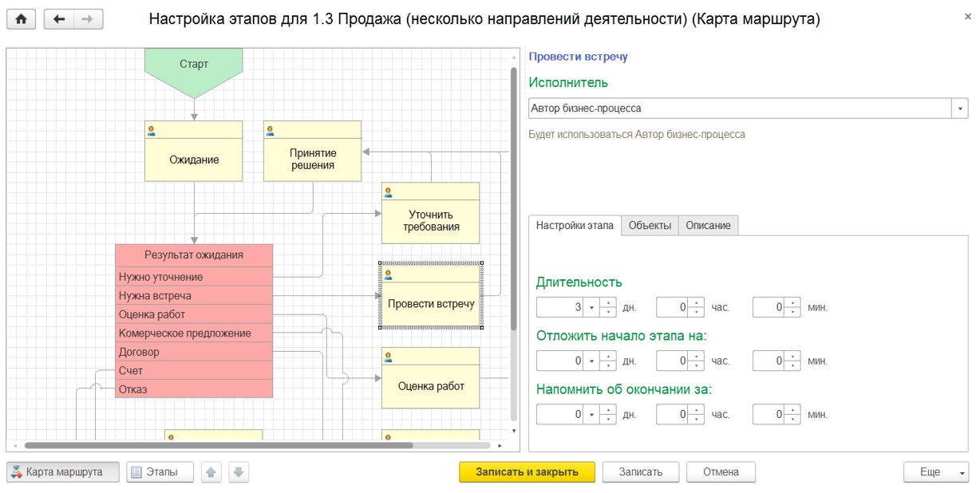This screenshot has height=493, width=980.
Task: Click the Home icon button
Action: pyautogui.click(x=21, y=20)
